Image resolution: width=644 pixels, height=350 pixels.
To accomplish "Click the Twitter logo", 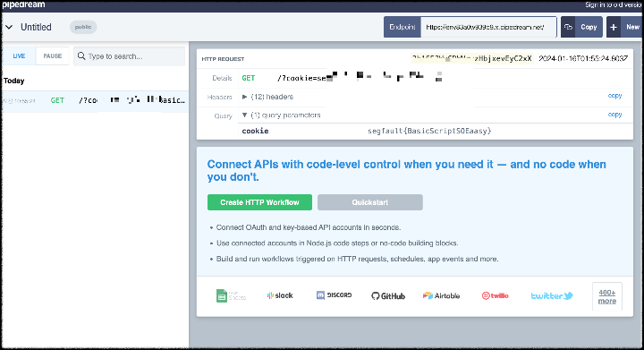I will [x=552, y=295].
